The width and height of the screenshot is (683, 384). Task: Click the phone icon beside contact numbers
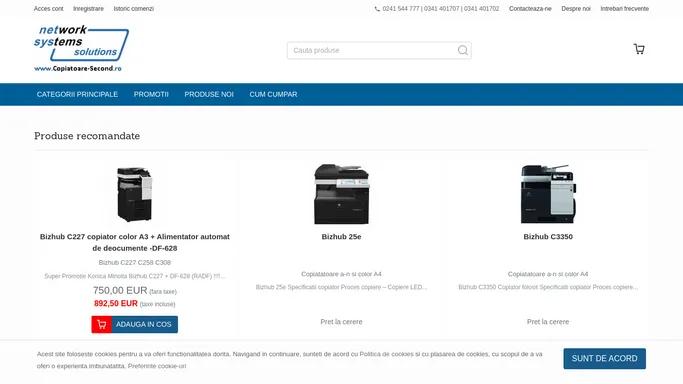click(377, 9)
